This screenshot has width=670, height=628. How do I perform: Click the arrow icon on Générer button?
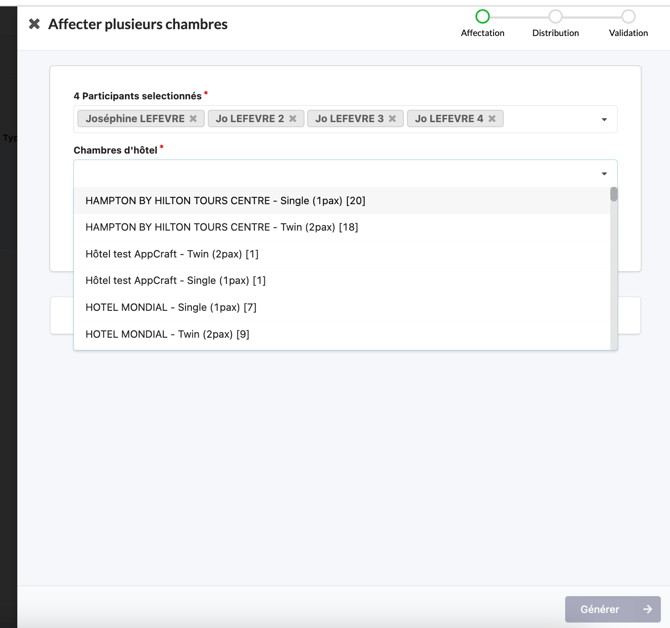pyautogui.click(x=647, y=609)
